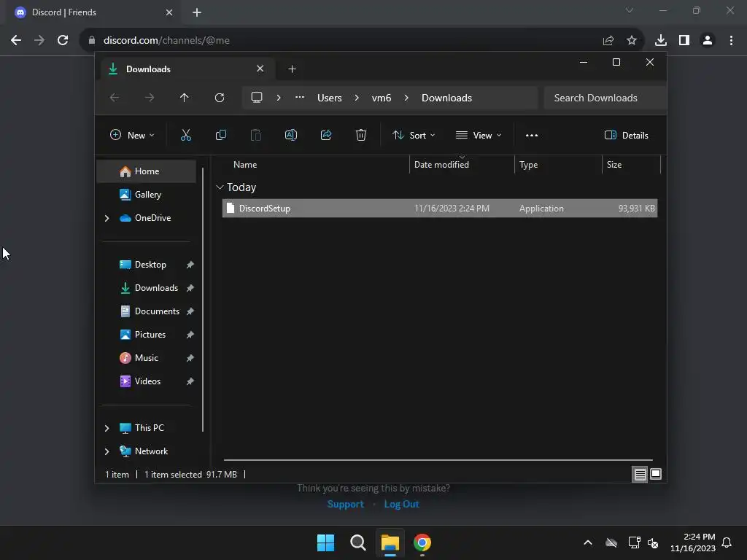Viewport: 747px width, 560px height.
Task: Click the Paste clipboard icon
Action: tap(256, 135)
